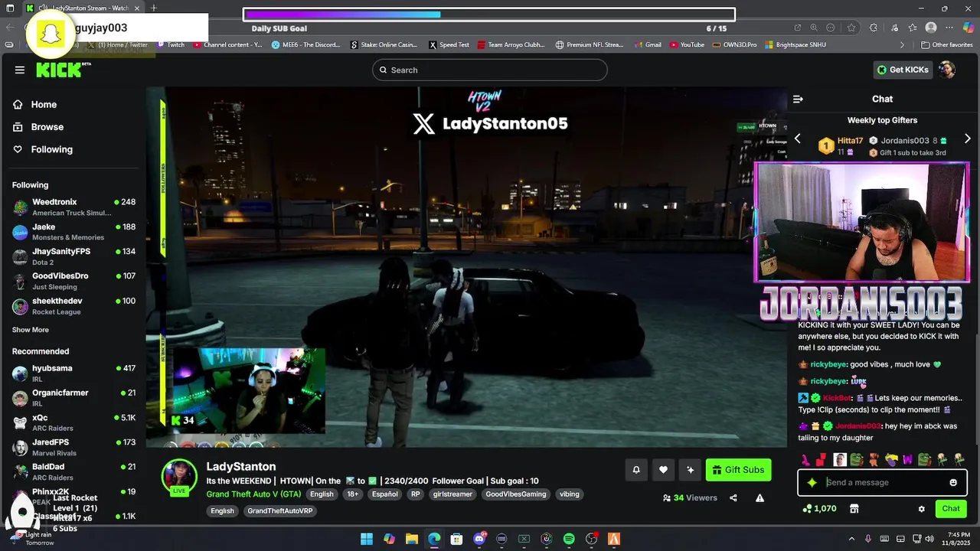Screen dimensions: 980x551
Task: Open JhaySanityFPS channel
Action: coord(73,256)
